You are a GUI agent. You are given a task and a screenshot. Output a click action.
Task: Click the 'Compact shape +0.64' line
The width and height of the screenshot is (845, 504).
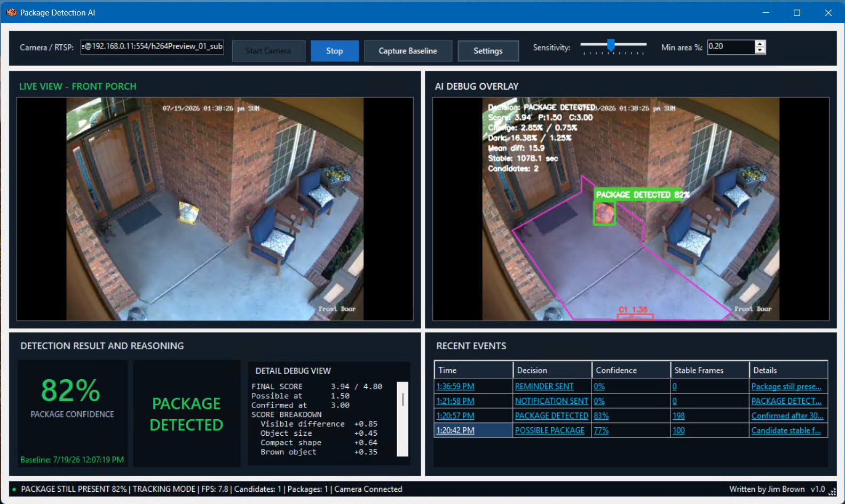pyautogui.click(x=319, y=443)
